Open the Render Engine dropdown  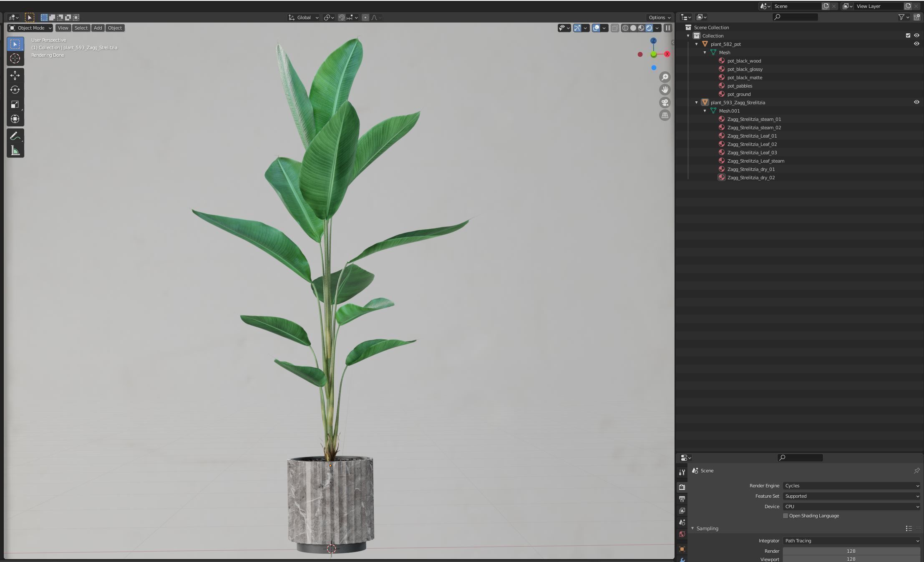851,486
